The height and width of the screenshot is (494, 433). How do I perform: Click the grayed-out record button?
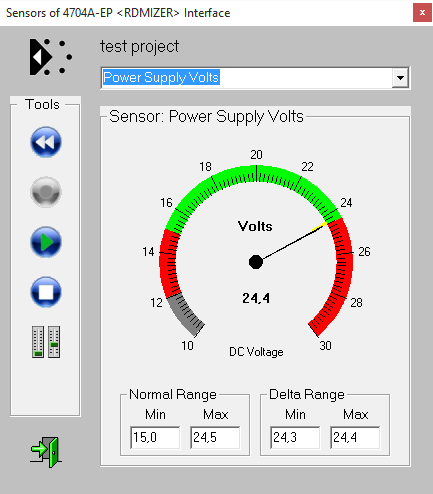click(x=46, y=192)
